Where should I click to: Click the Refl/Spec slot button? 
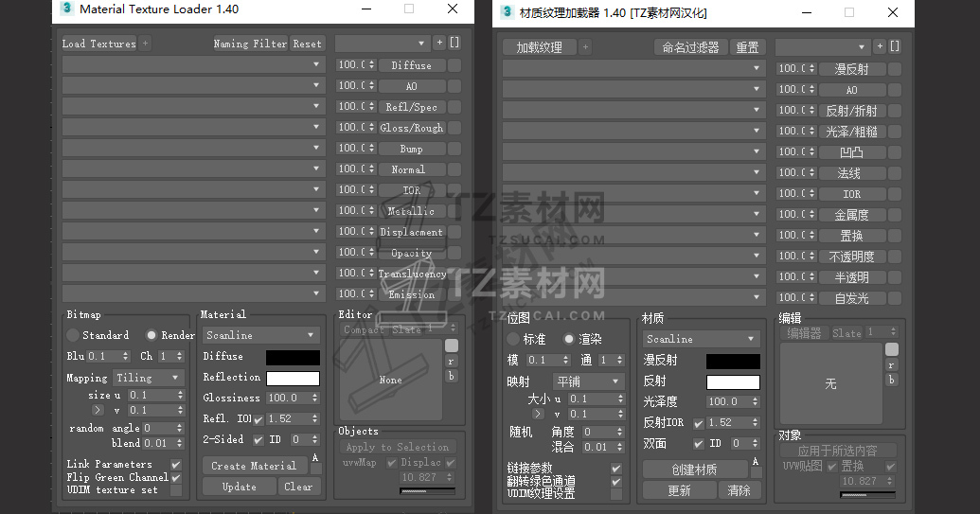click(x=411, y=107)
